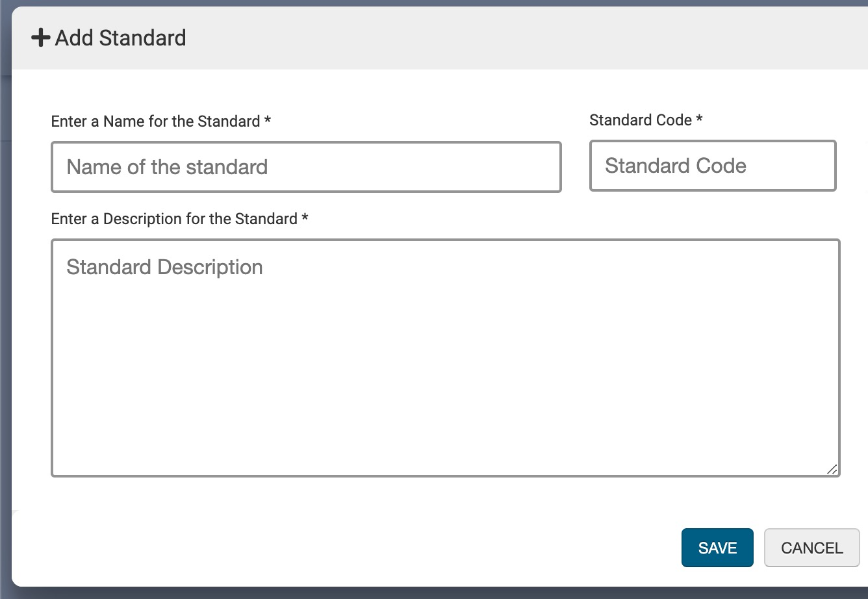Grab the description textarea resize handle
The height and width of the screenshot is (599, 868).
tap(832, 469)
